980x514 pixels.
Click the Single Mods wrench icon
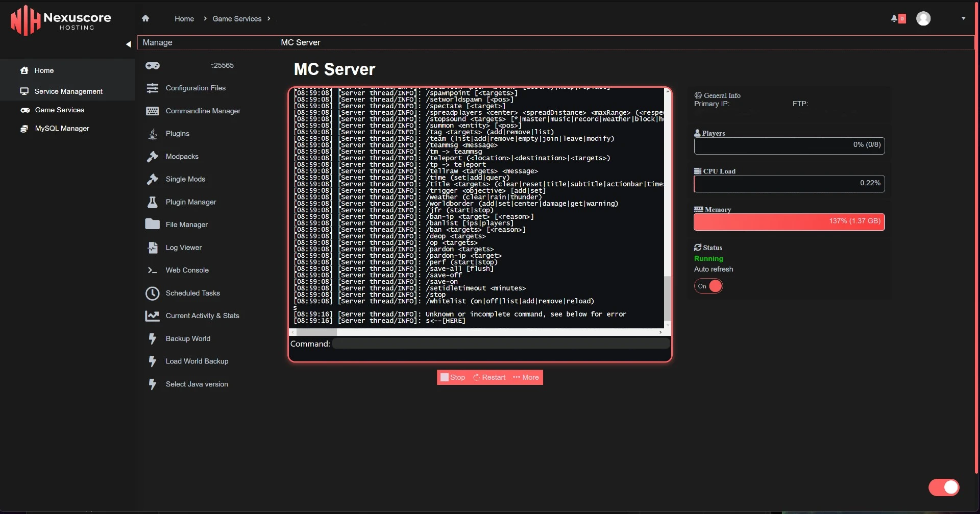point(153,179)
